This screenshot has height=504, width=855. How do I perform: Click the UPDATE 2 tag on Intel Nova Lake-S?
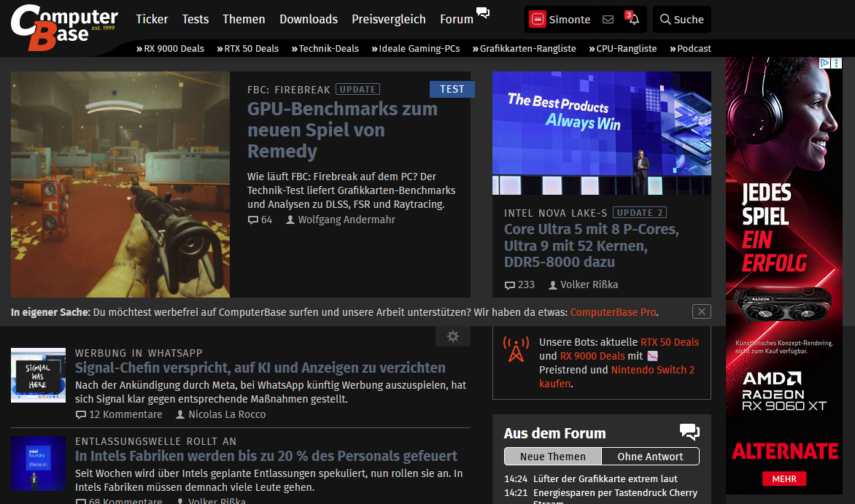pyautogui.click(x=640, y=213)
